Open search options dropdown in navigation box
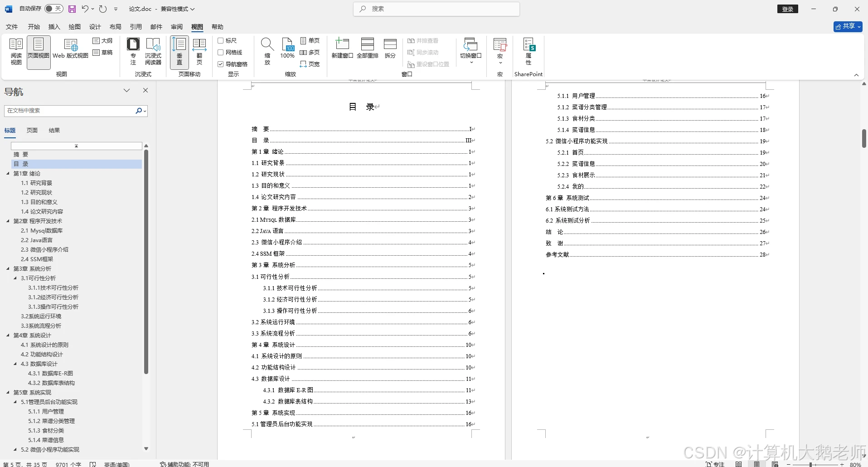 [145, 111]
